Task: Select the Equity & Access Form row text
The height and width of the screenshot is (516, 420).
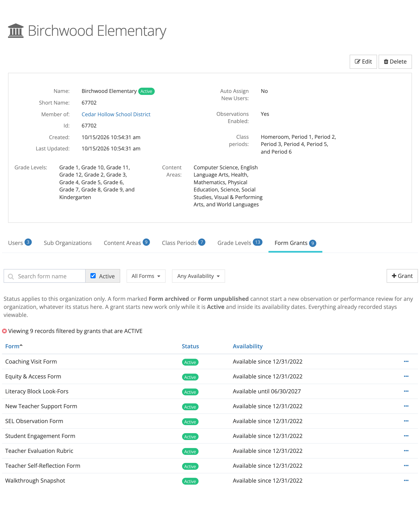Action: click(x=33, y=376)
